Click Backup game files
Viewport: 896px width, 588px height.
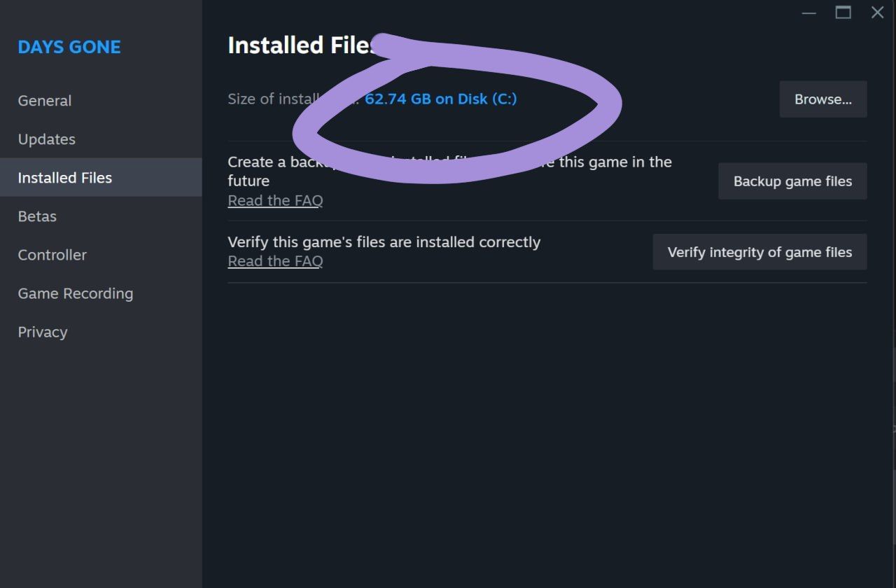coord(792,181)
